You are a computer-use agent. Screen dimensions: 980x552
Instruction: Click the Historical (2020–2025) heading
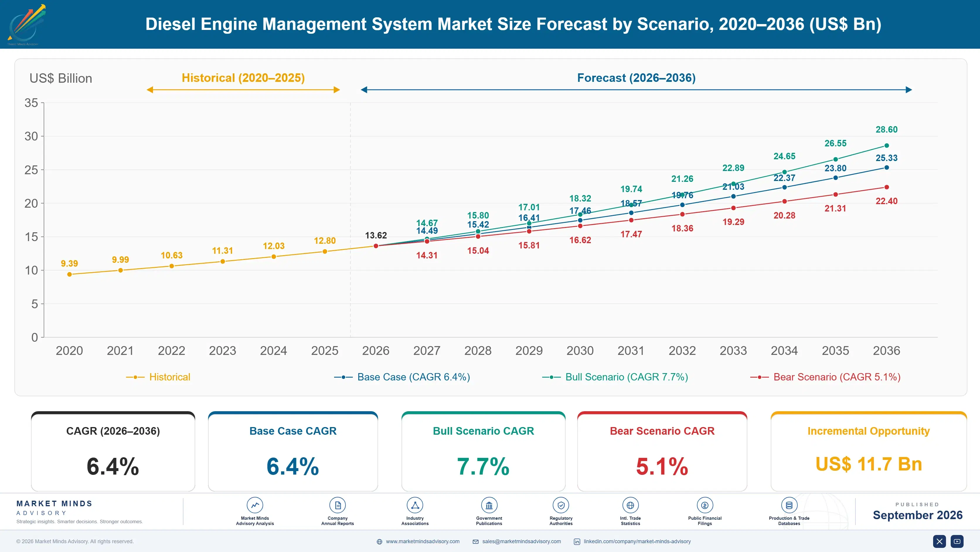pyautogui.click(x=243, y=78)
